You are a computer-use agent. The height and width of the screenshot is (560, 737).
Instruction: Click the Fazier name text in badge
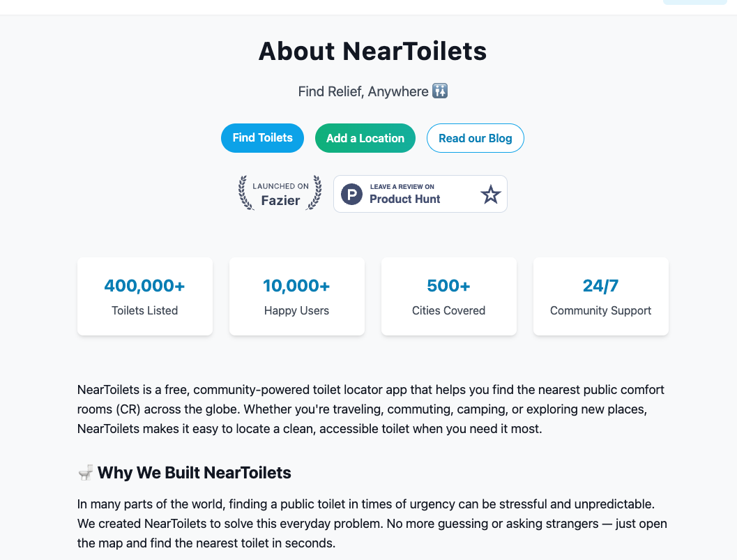click(280, 200)
